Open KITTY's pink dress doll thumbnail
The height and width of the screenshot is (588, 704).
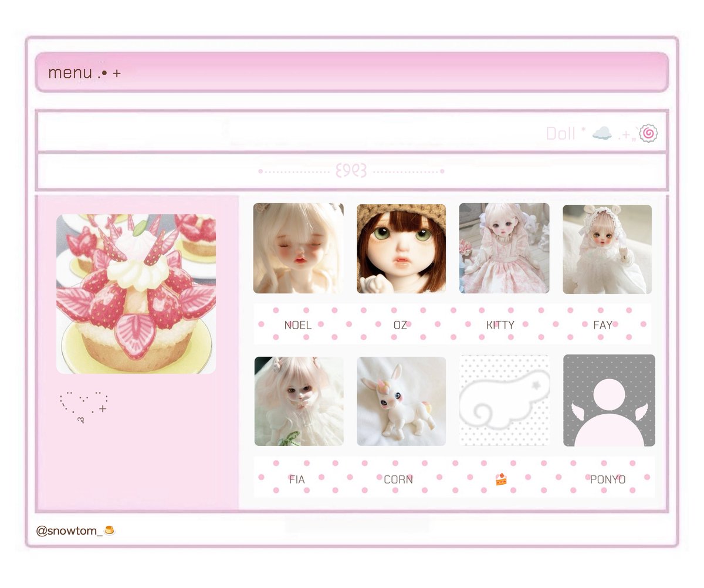click(505, 248)
